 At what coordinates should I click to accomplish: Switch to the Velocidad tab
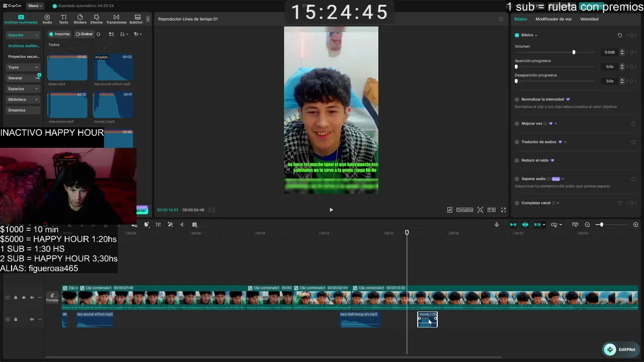click(x=589, y=19)
